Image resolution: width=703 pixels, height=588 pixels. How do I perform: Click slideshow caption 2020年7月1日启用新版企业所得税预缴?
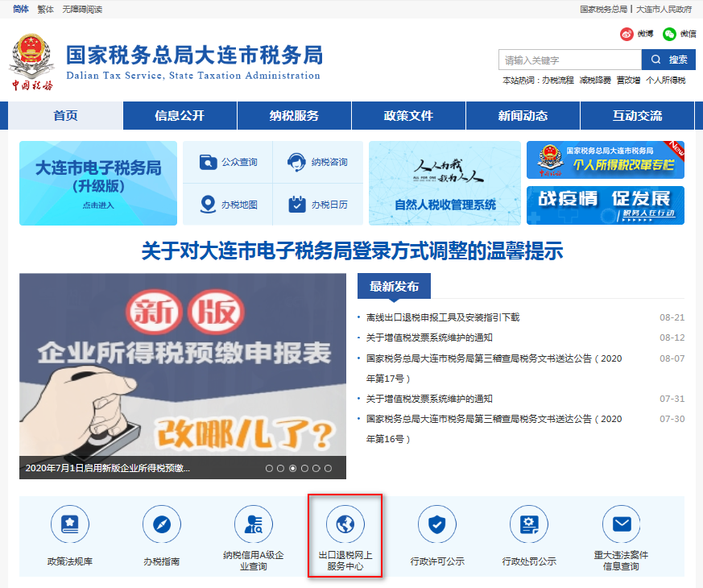pos(108,468)
